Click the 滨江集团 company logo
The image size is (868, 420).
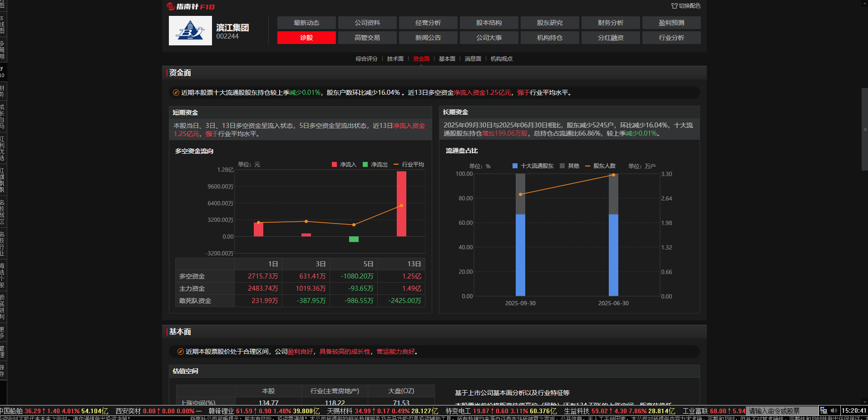[190, 30]
